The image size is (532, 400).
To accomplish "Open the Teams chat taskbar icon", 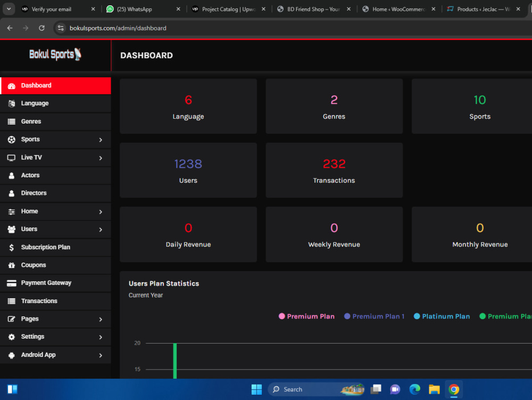I will (395, 389).
